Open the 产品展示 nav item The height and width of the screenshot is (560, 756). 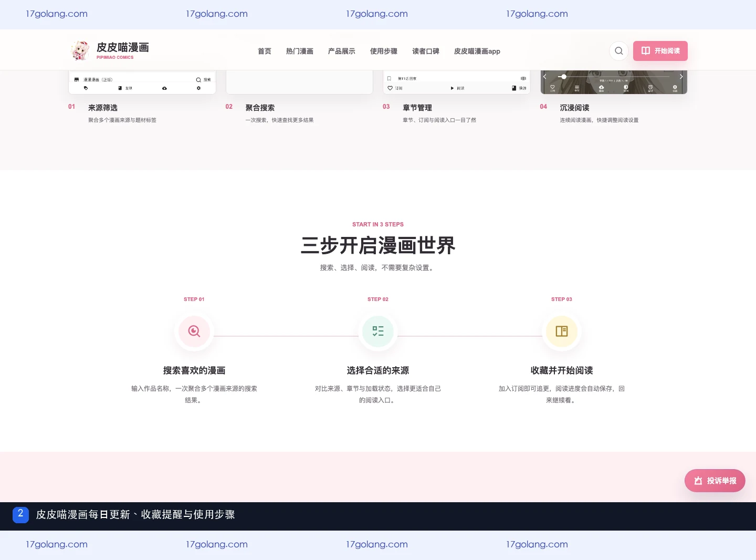342,51
